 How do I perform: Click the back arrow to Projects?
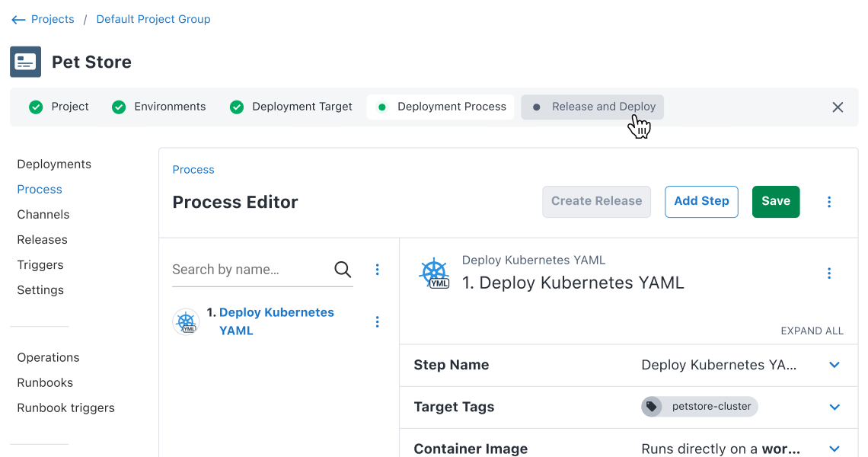[18, 20]
